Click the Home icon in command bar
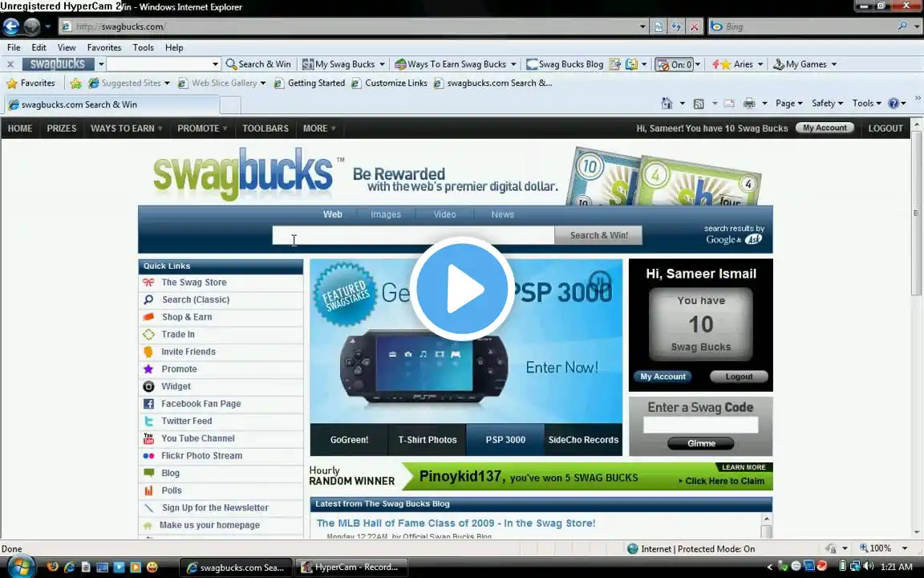This screenshot has width=924, height=578. [667, 104]
